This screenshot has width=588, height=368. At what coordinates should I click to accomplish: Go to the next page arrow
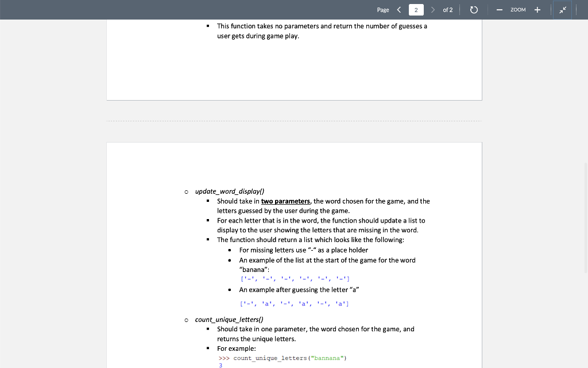point(432,10)
